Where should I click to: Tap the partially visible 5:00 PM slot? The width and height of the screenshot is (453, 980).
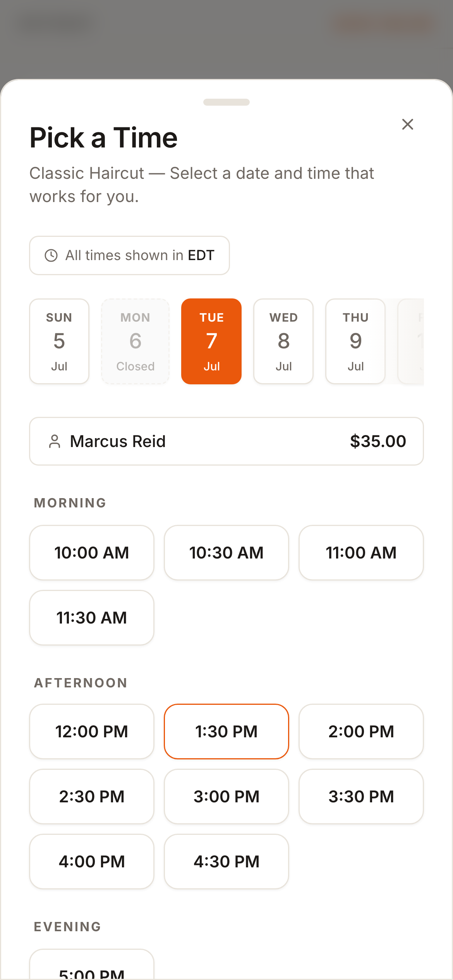click(x=92, y=965)
